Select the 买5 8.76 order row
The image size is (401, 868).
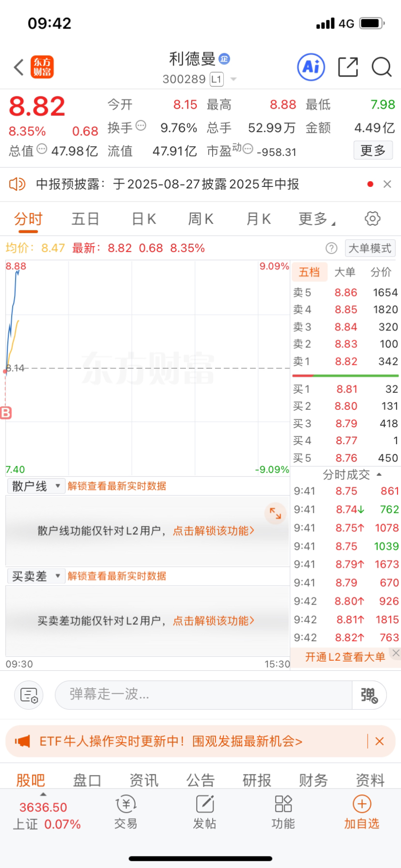click(345, 458)
